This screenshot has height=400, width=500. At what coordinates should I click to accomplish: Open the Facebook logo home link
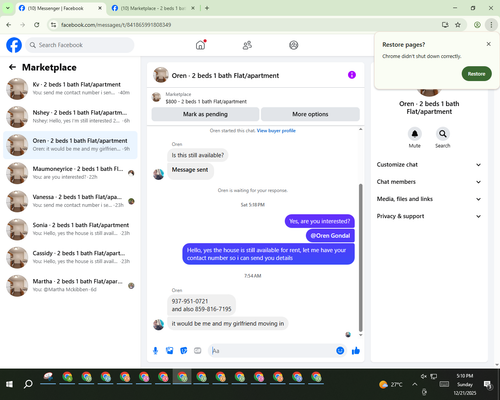(x=14, y=45)
